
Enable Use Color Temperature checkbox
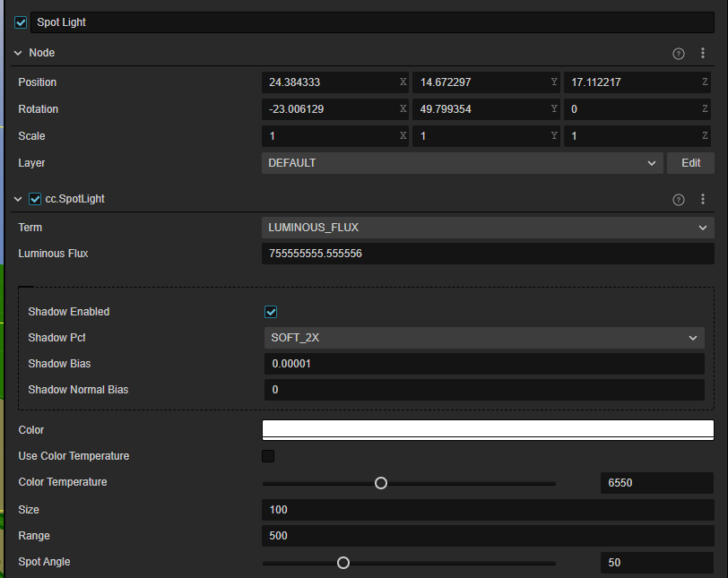click(x=268, y=456)
